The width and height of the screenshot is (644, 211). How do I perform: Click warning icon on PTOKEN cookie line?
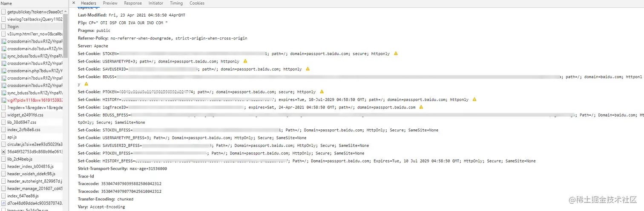[x=322, y=92]
